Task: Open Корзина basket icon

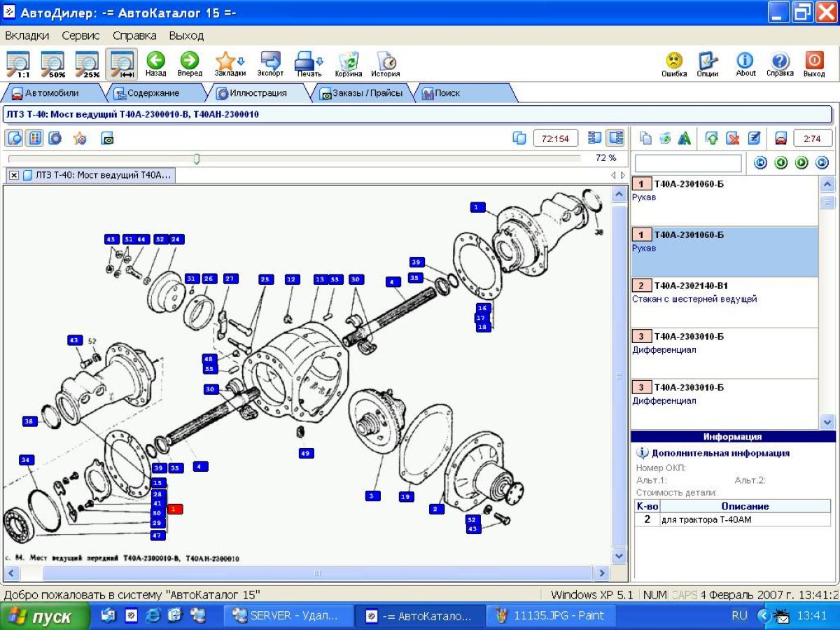Action: [348, 64]
